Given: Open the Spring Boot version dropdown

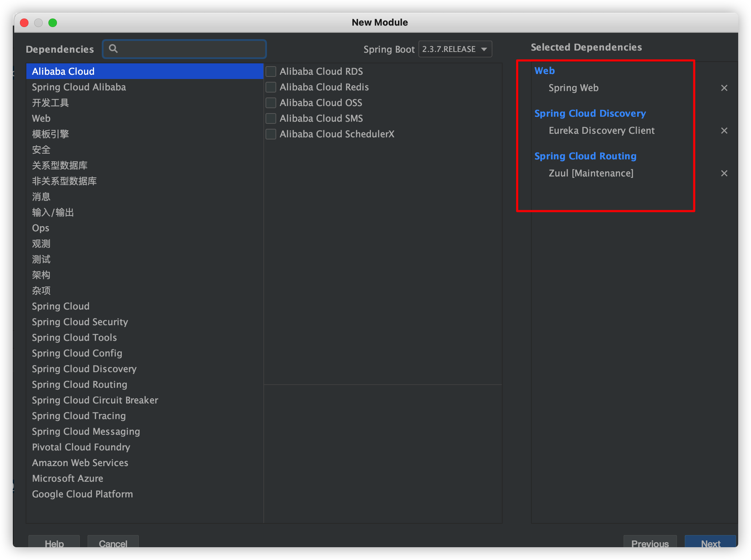Looking at the screenshot, I should [x=455, y=49].
